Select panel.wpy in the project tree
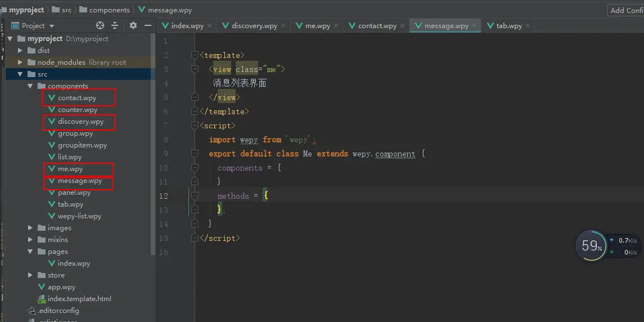 [74, 193]
